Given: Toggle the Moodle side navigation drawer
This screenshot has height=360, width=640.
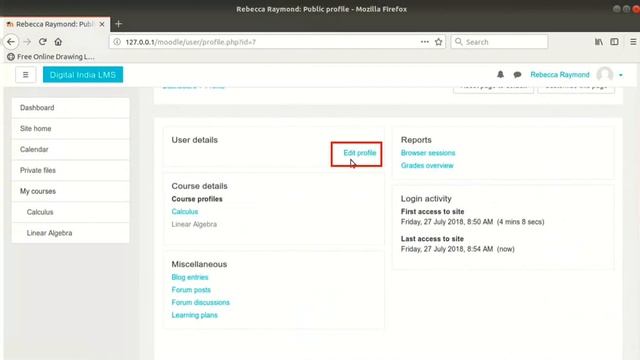Looking at the screenshot, I should pos(25,75).
